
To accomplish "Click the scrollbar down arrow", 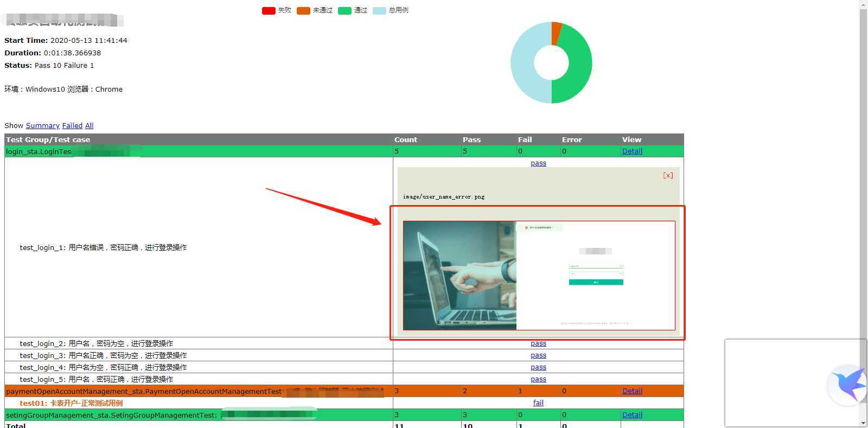I will tap(863, 423).
